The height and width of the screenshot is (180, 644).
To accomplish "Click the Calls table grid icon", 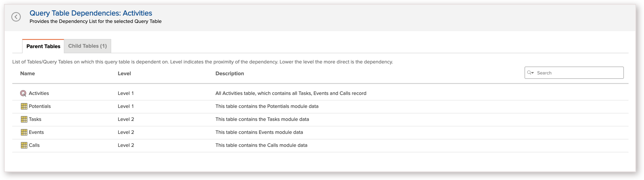I will [24, 145].
